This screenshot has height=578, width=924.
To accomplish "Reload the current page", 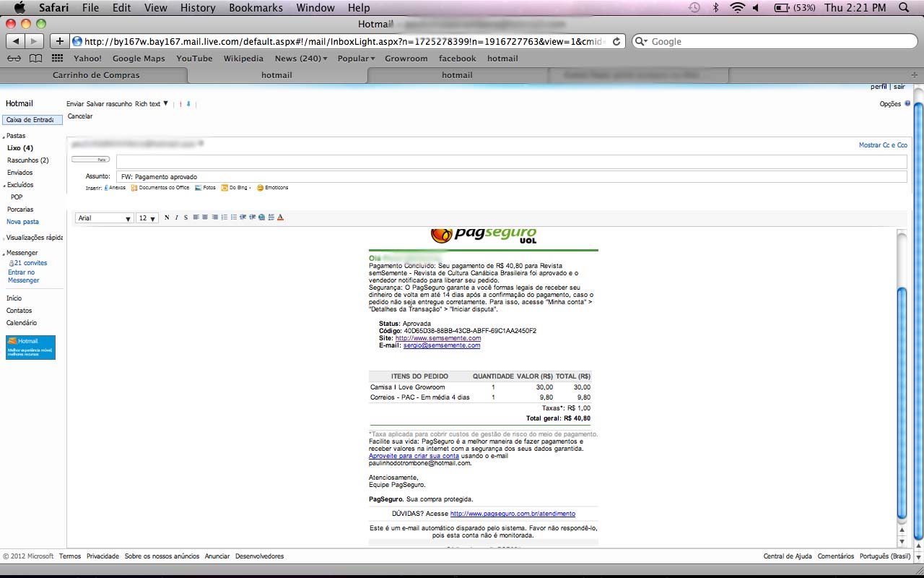I will click(x=616, y=42).
